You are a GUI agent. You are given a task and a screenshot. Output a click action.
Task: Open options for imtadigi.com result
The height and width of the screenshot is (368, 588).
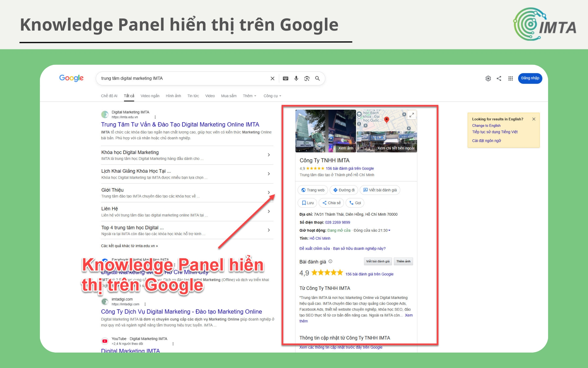(x=145, y=304)
